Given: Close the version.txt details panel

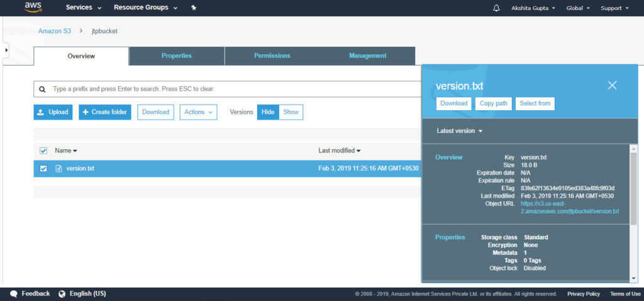Looking at the screenshot, I should [x=612, y=85].
